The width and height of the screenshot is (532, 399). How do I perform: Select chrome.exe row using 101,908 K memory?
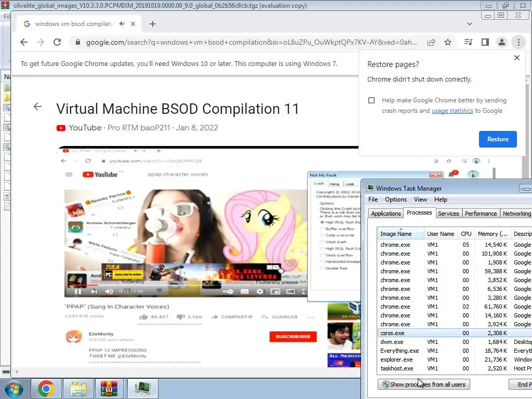455,254
